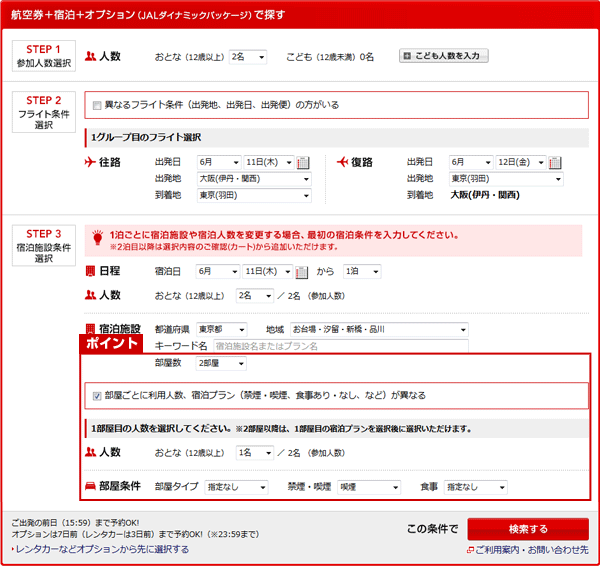Open the prefecture dropdown showing 東京都

click(x=222, y=329)
